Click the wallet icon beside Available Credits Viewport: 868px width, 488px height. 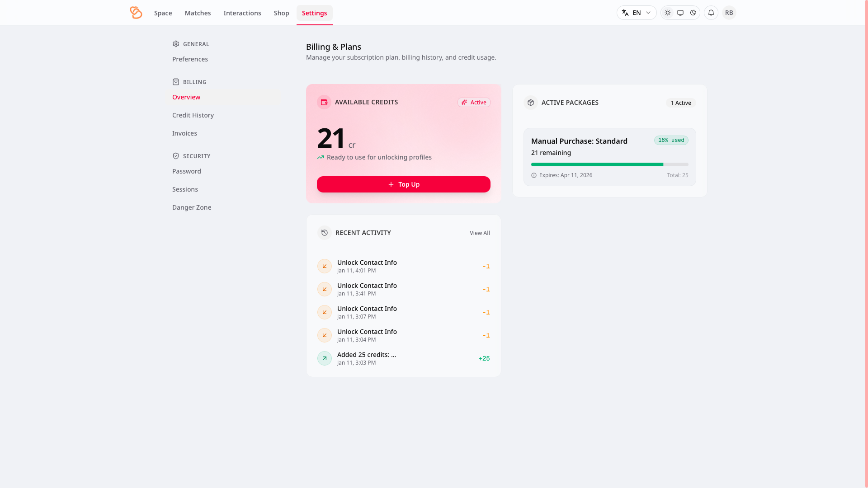324,102
